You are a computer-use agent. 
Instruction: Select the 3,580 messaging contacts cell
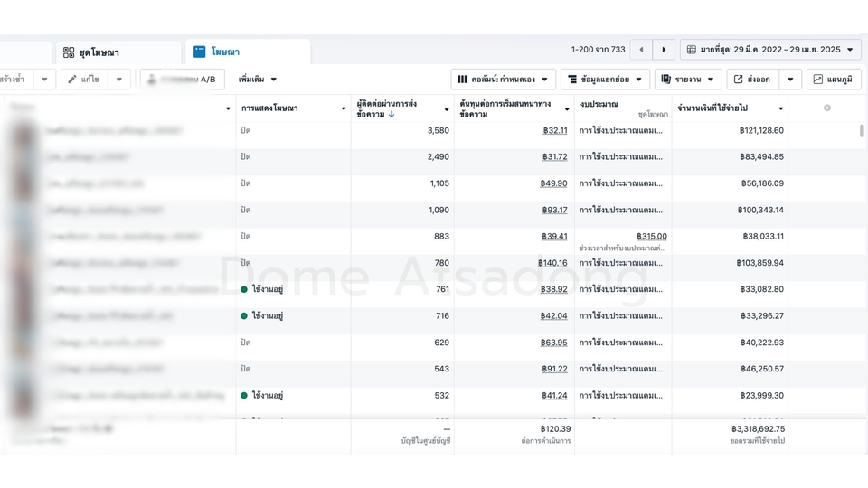point(439,130)
